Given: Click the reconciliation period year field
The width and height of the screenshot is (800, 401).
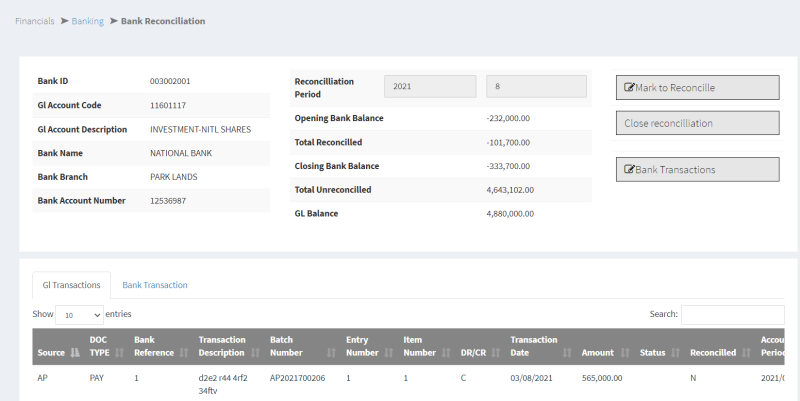Looking at the screenshot, I should (429, 87).
